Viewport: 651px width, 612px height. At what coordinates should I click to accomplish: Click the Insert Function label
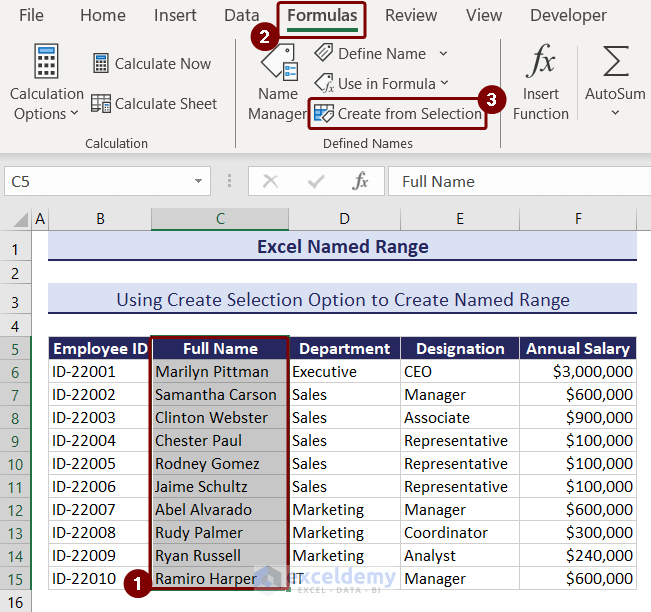click(x=540, y=103)
